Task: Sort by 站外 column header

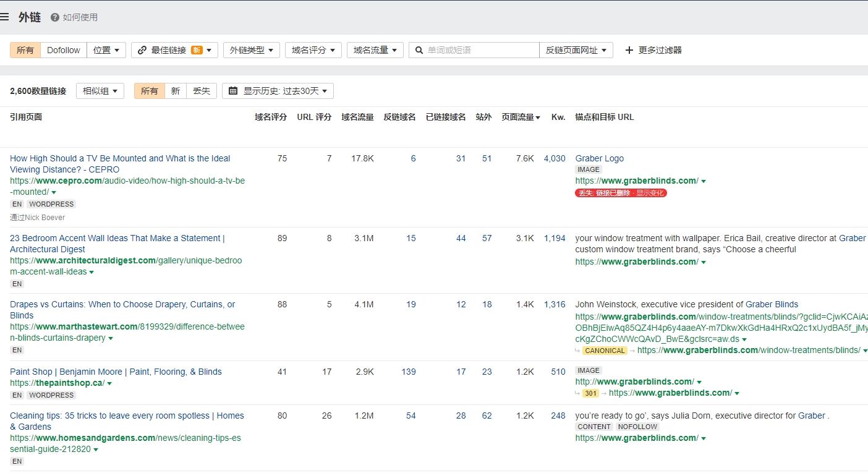Action: click(483, 117)
